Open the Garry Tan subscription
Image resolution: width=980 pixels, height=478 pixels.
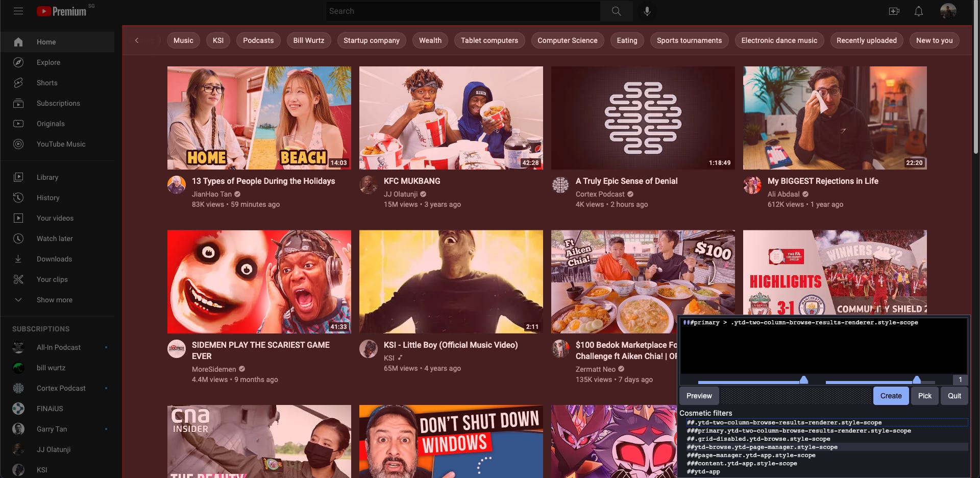pyautogui.click(x=57, y=429)
